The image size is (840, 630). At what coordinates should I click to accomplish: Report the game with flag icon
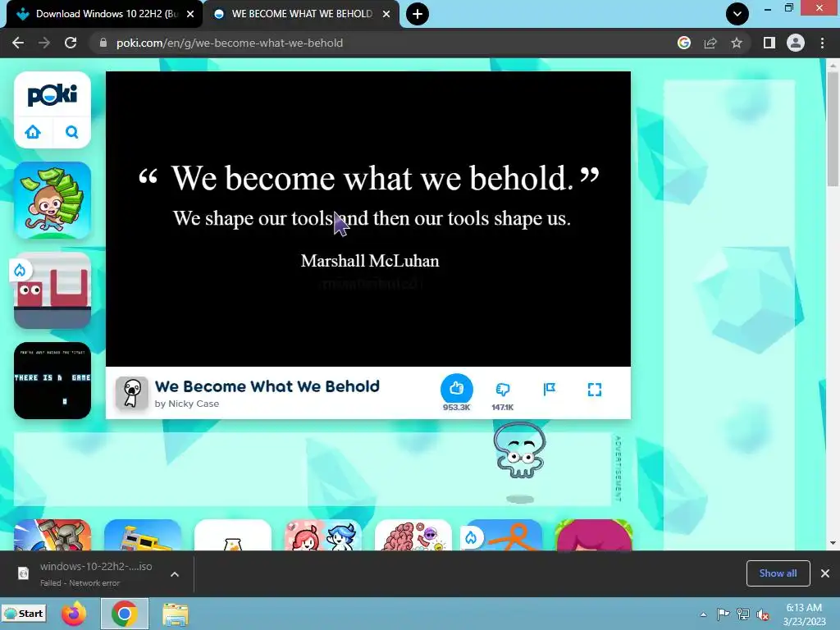click(549, 389)
